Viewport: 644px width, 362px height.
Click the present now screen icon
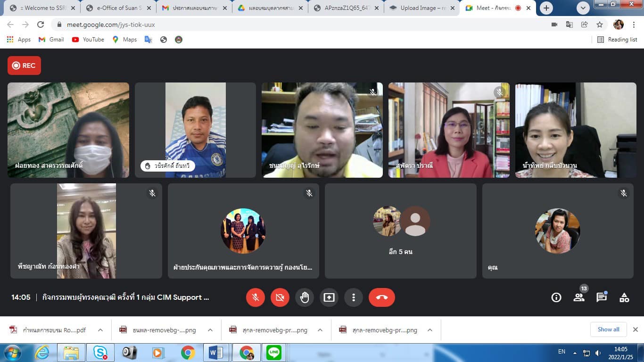tap(329, 297)
